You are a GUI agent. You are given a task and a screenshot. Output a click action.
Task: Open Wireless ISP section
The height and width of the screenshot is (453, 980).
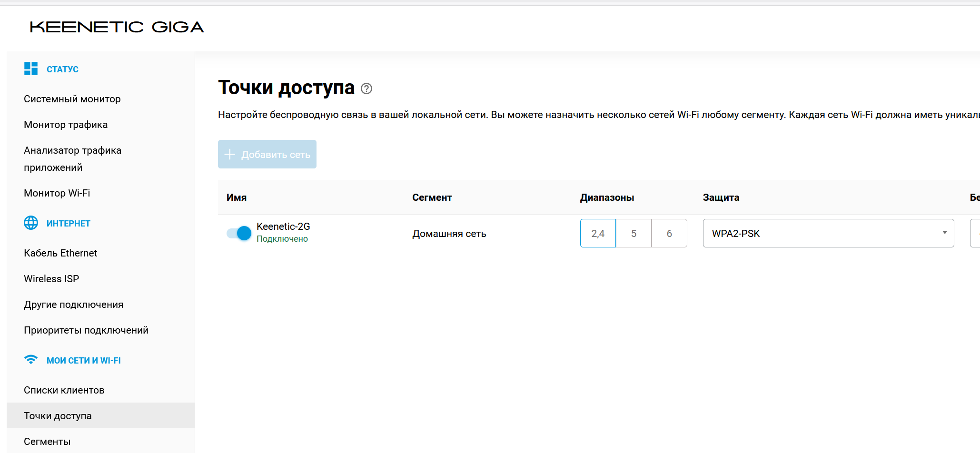coord(51,279)
